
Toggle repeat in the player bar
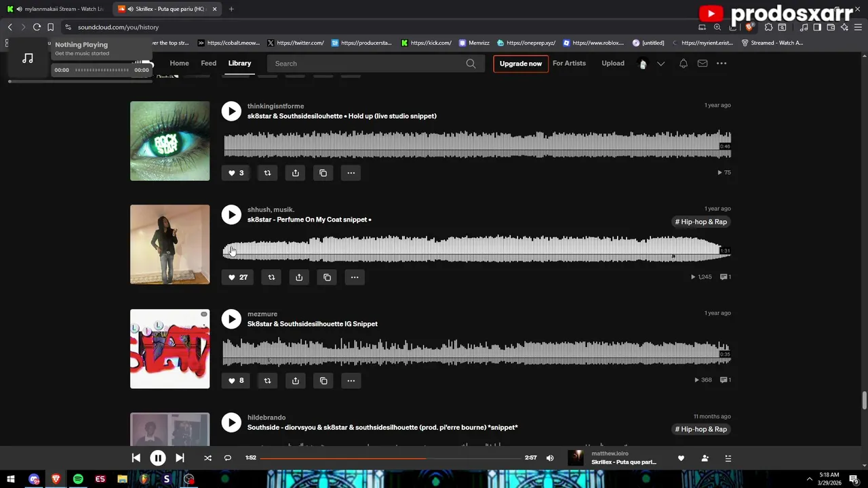point(228,458)
